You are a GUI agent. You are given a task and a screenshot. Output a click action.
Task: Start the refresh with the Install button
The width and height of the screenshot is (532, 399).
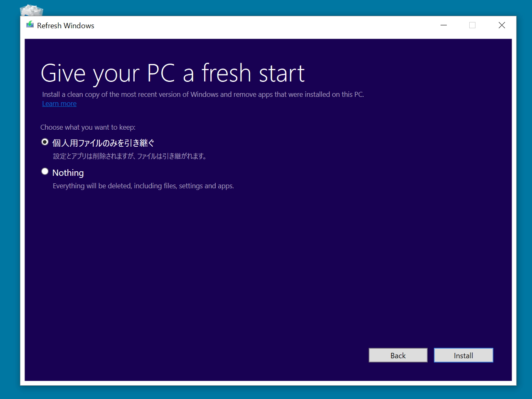click(463, 355)
